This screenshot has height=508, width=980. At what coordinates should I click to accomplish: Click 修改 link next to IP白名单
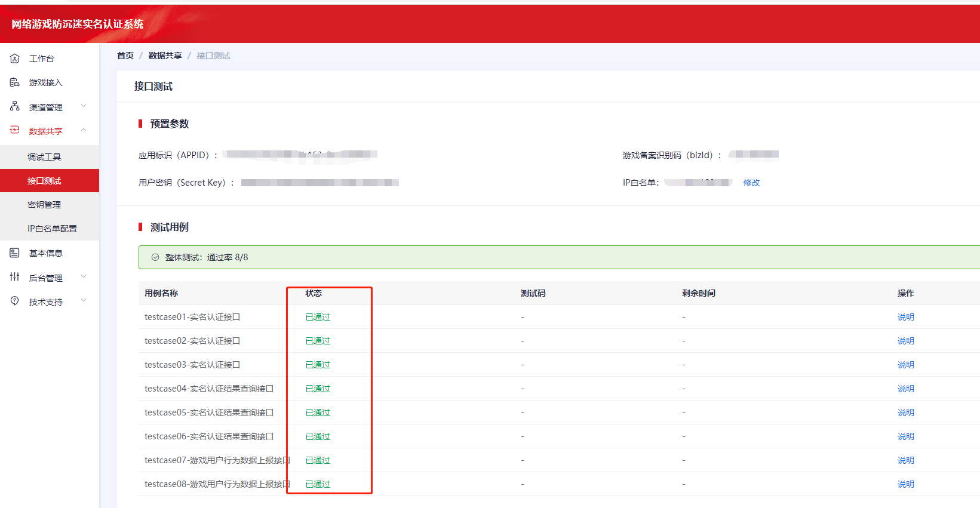751,183
